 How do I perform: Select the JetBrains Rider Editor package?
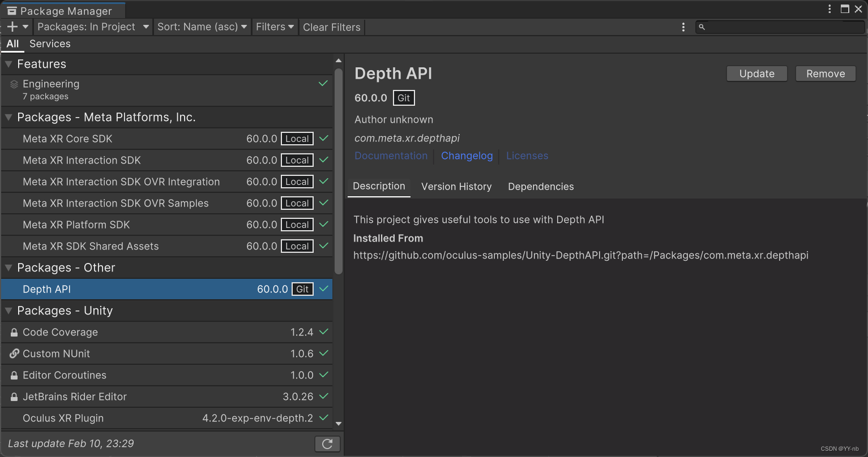tap(166, 396)
